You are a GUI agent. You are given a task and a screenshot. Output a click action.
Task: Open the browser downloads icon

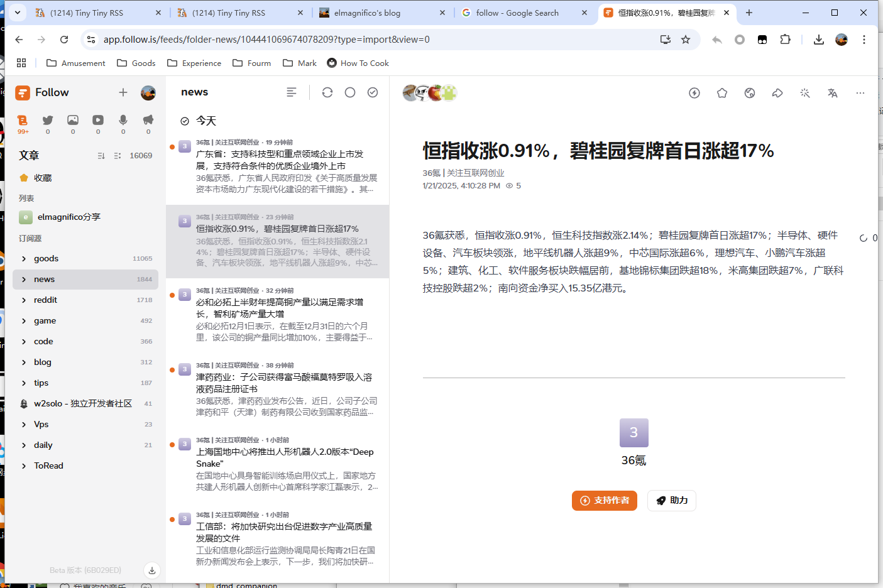click(x=818, y=40)
